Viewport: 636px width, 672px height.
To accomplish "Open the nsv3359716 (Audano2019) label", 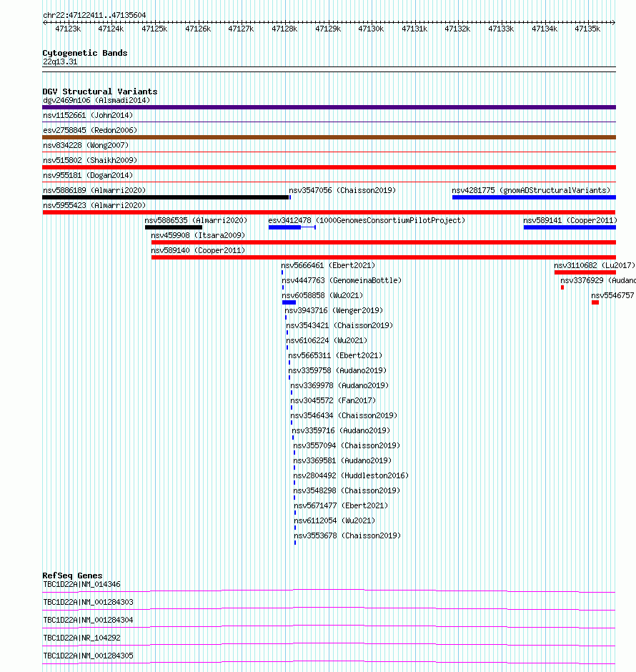I will point(341,430).
